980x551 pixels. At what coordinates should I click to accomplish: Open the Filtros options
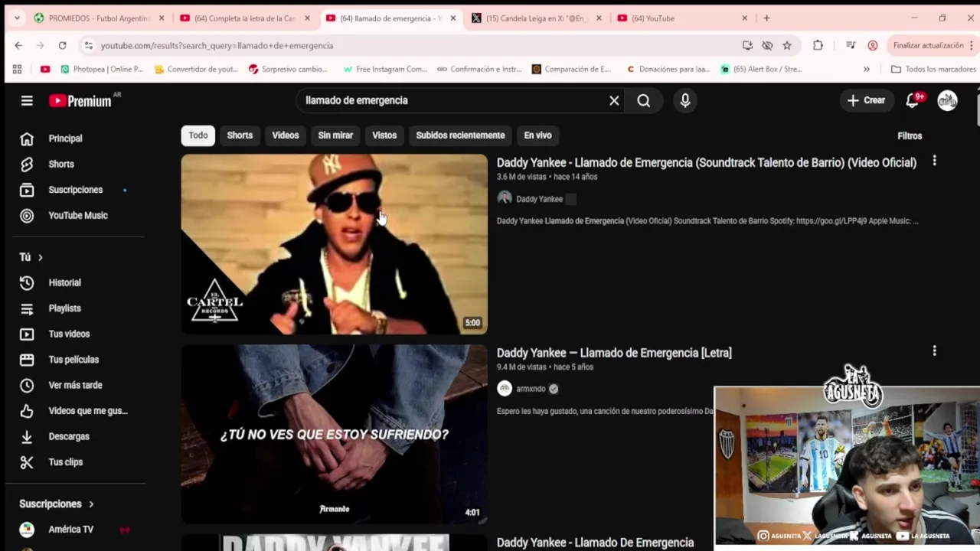tap(910, 135)
